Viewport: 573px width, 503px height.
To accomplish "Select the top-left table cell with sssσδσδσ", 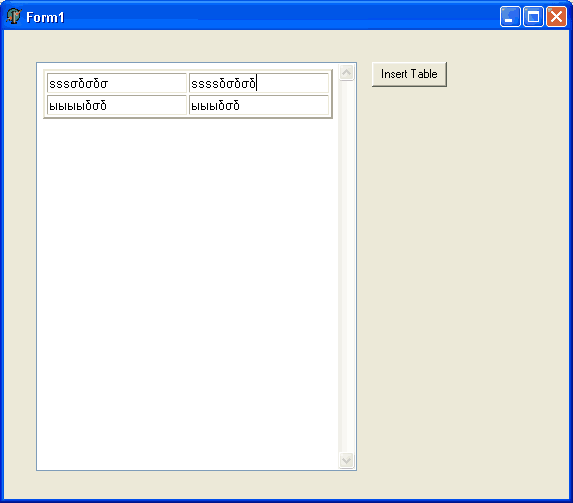I will pos(117,83).
